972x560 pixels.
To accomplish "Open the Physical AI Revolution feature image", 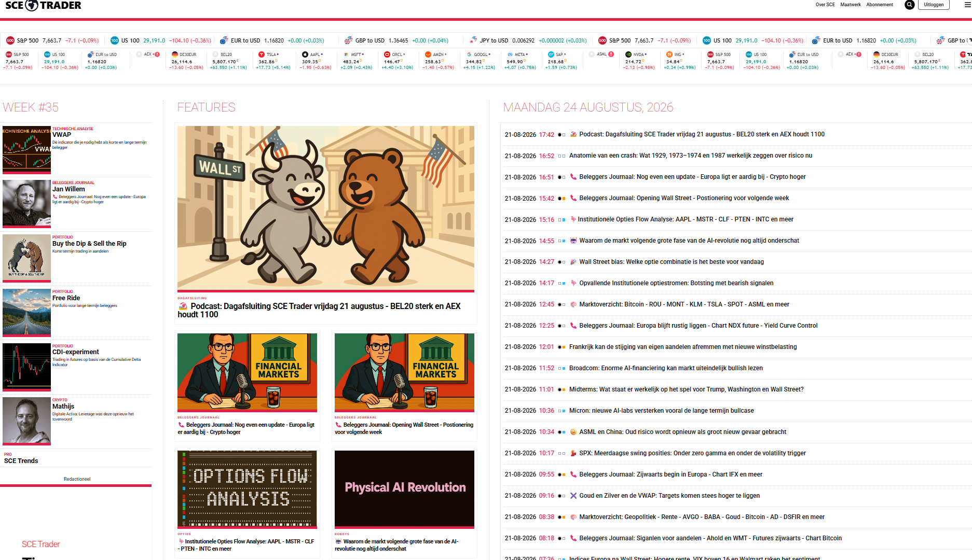I will [404, 489].
